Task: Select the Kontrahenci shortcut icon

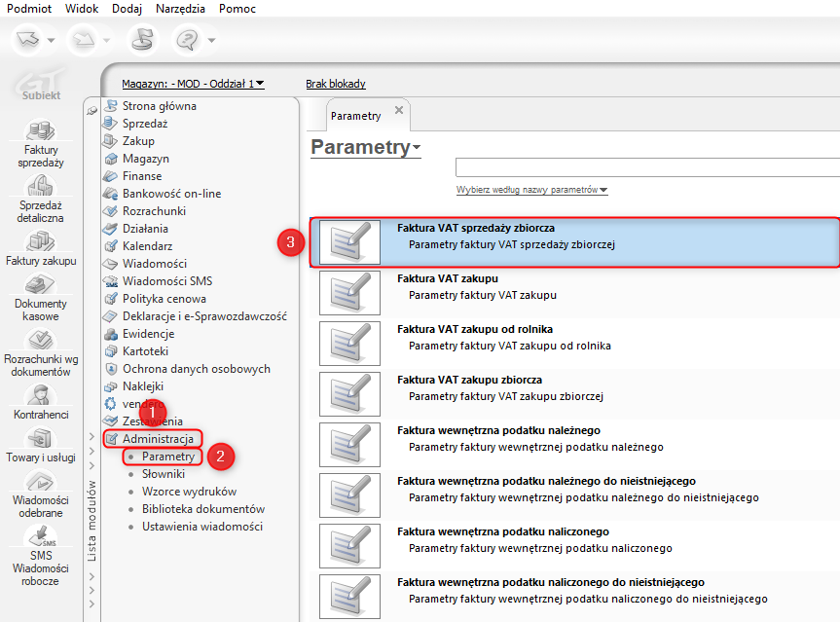Action: pos(41,395)
